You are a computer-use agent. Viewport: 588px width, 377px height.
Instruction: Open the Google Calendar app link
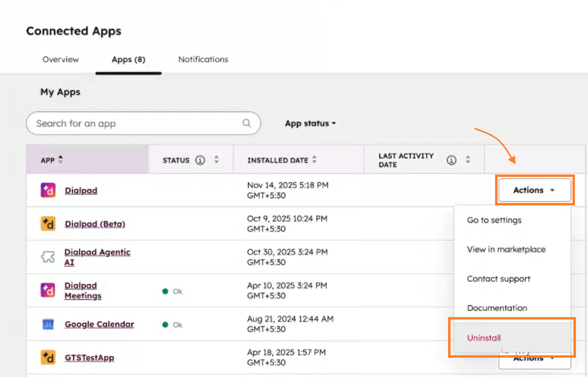point(99,324)
